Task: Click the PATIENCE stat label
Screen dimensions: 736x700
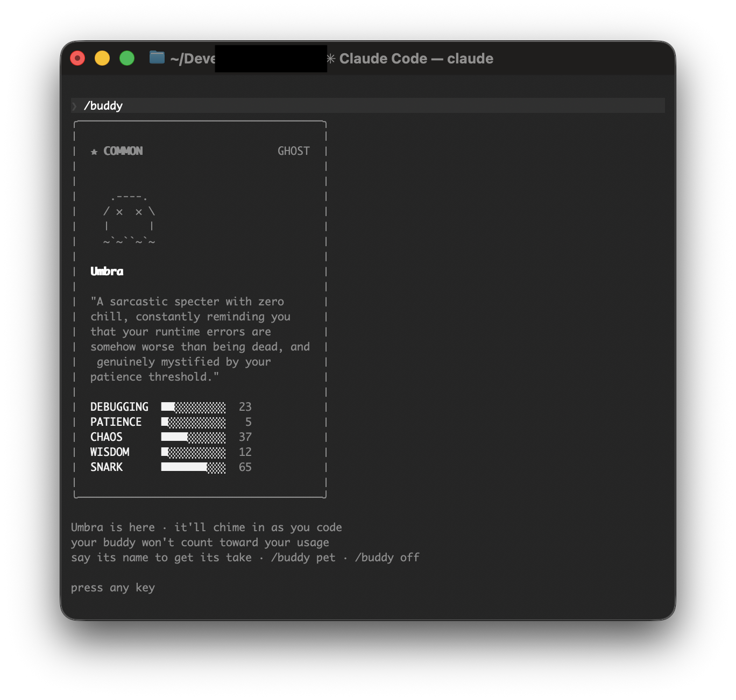Action: 116,422
